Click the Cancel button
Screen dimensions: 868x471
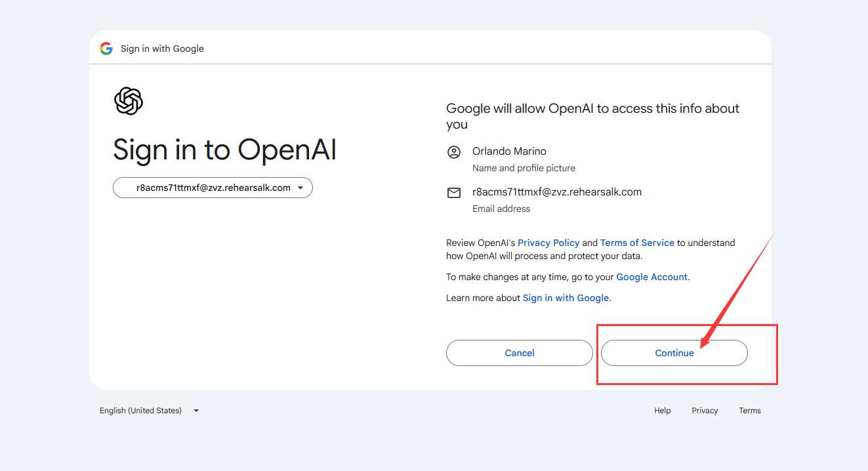[520, 353]
